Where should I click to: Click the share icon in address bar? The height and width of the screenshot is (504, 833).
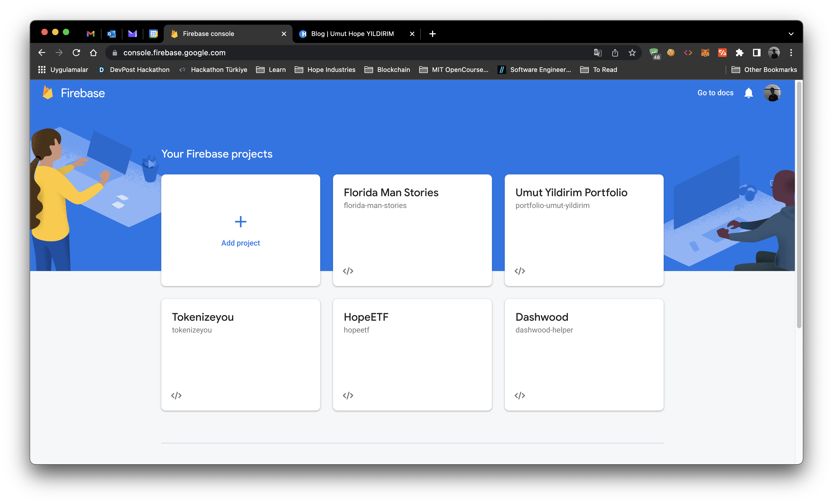click(x=615, y=53)
